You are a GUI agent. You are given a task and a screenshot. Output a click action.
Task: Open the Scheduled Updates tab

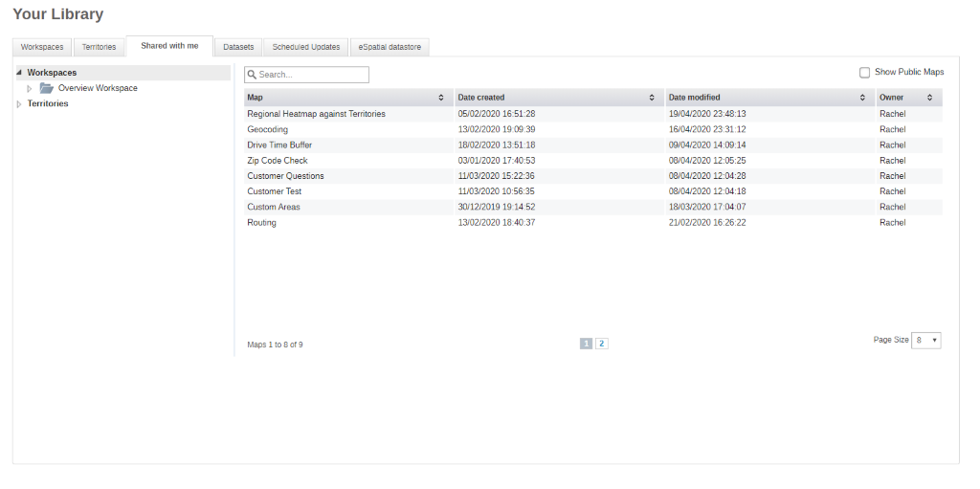point(306,47)
